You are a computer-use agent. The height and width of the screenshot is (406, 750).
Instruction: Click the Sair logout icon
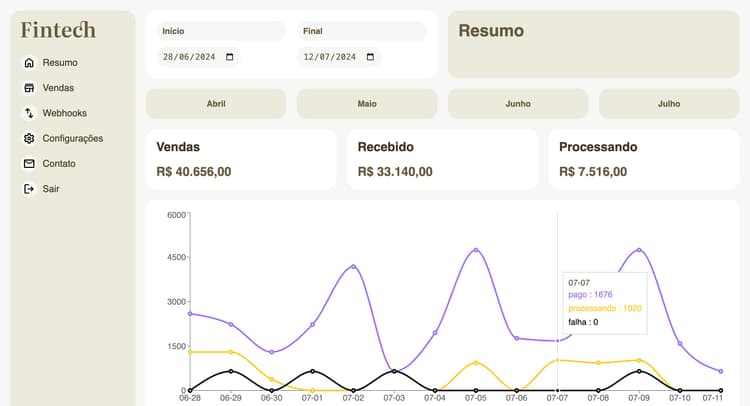29,188
